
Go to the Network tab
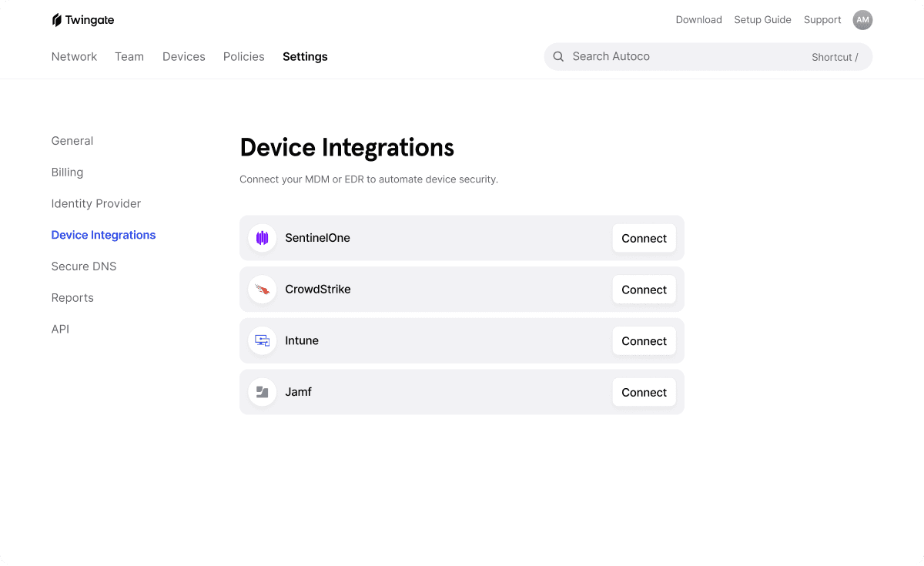tap(74, 56)
